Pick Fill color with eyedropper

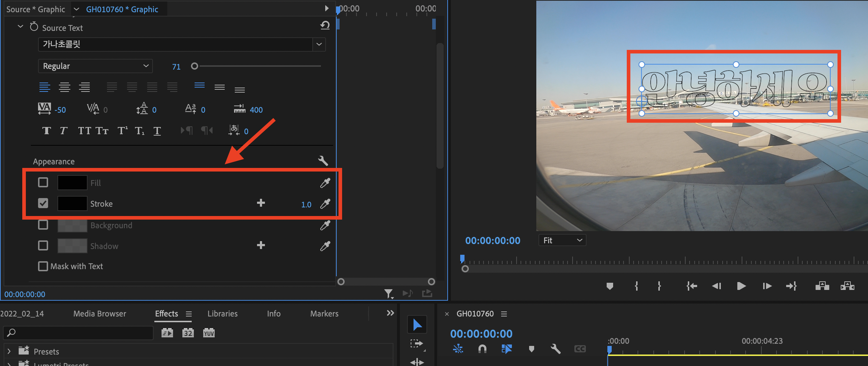[x=325, y=183]
